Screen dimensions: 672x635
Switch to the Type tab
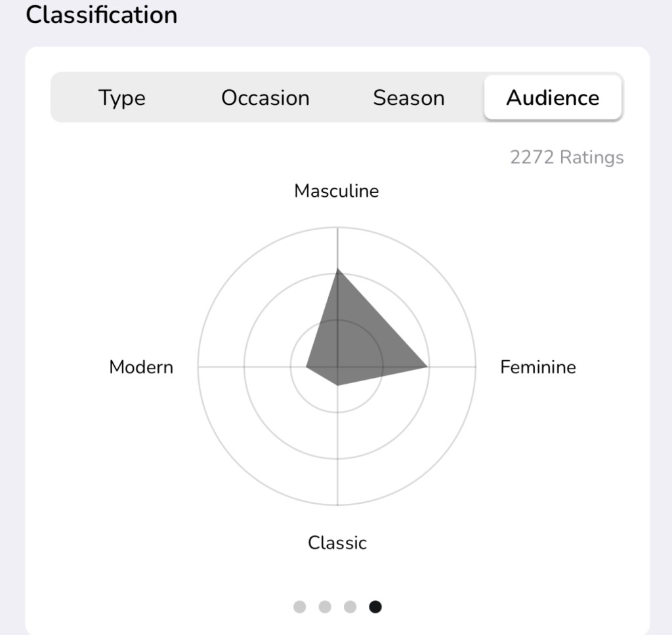coord(121,98)
